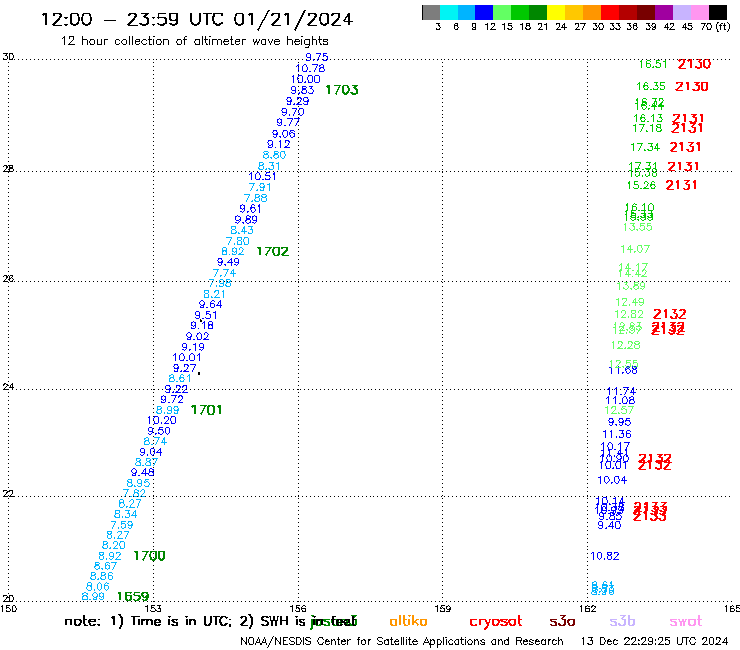Click the s3a satellite legend label
This screenshot has height=650, width=740.
(x=562, y=621)
